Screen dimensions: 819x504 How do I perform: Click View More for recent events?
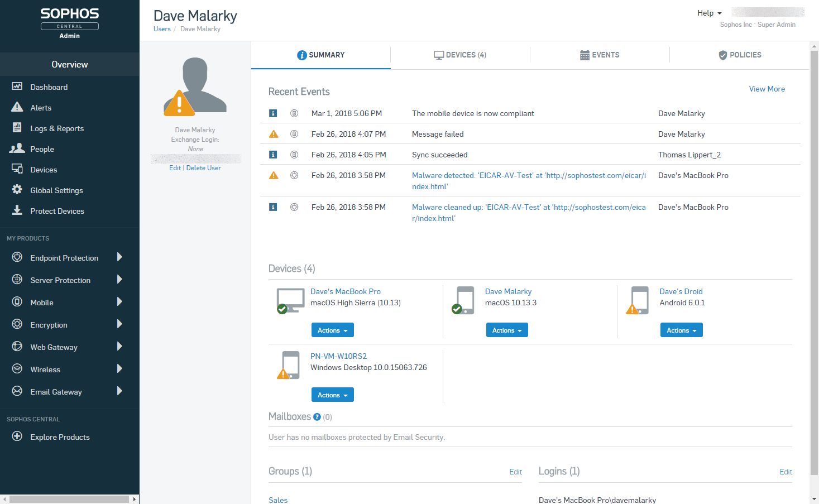coord(767,89)
